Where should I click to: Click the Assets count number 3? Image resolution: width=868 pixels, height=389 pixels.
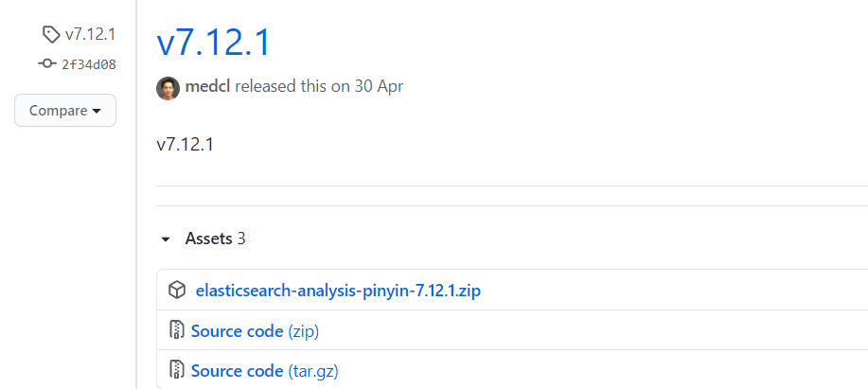point(241,239)
